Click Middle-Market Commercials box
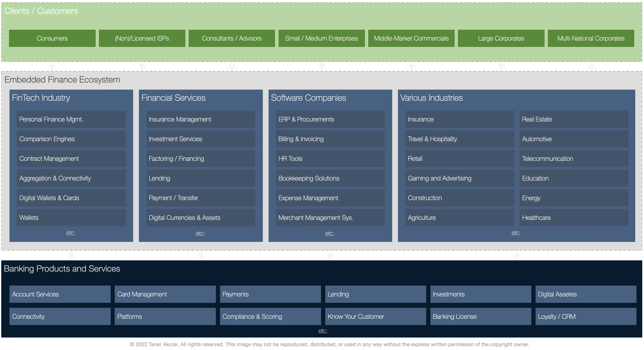 [x=411, y=38]
